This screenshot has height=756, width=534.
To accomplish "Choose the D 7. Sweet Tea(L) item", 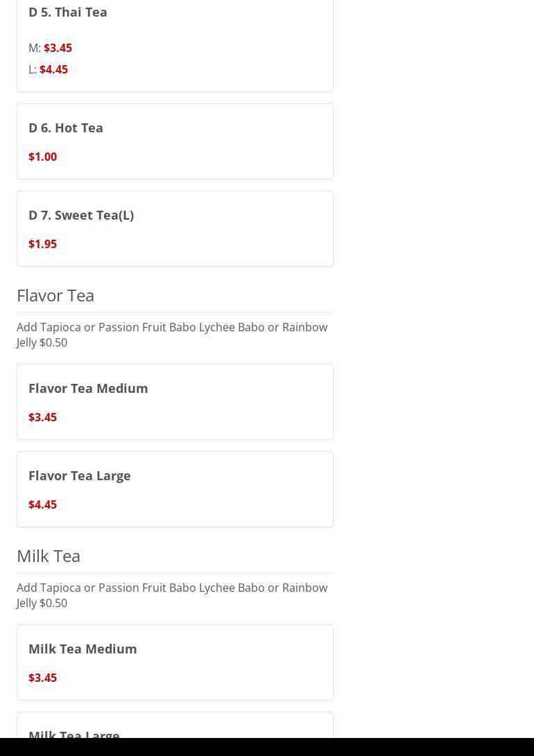I will coord(81,215).
